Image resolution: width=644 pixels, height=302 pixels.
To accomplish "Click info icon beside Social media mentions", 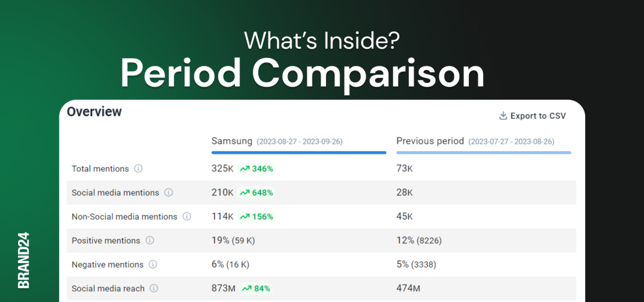I will coord(168,192).
